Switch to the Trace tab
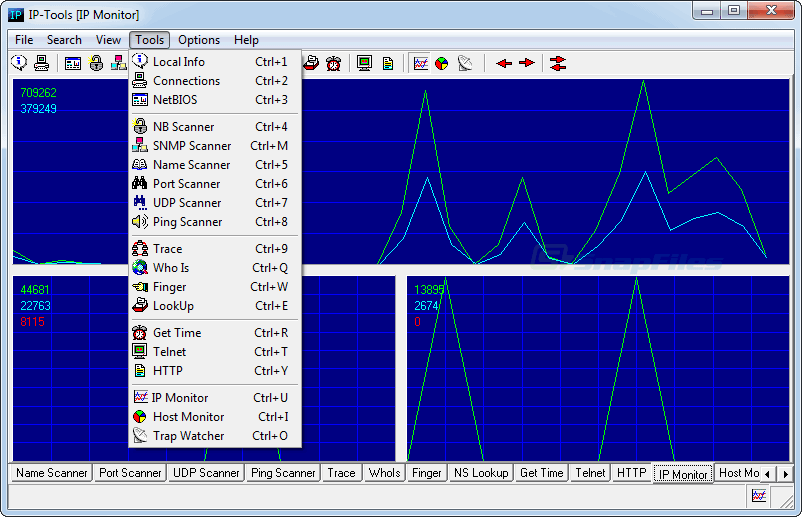 (x=341, y=473)
